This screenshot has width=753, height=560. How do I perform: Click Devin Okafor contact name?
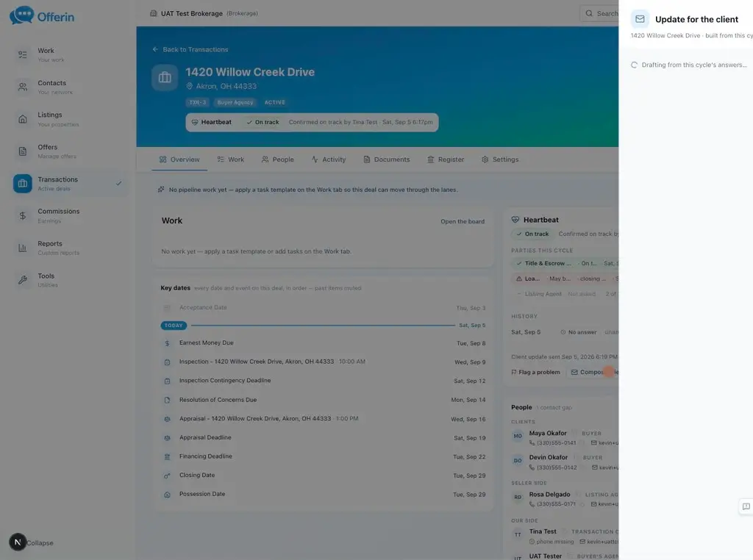(x=548, y=457)
